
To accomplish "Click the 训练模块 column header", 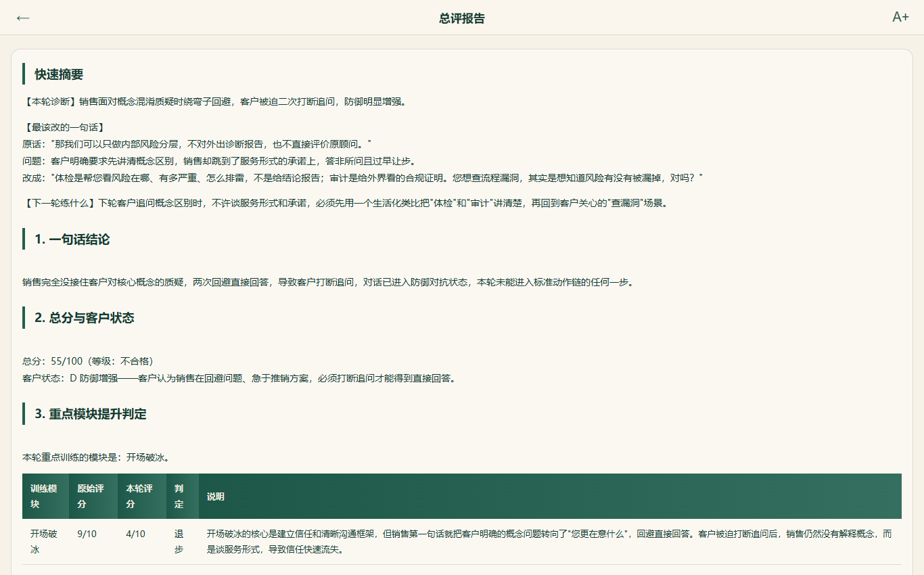I will [x=45, y=496].
